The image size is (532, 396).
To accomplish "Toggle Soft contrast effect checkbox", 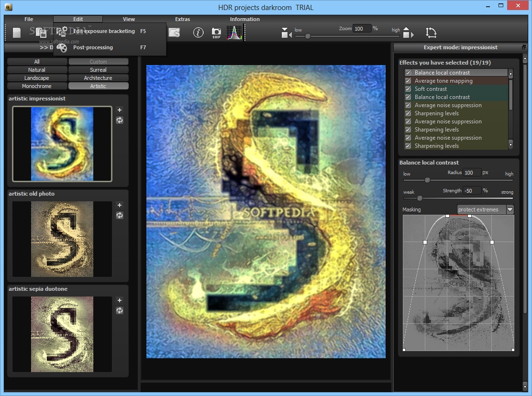I will coord(409,89).
